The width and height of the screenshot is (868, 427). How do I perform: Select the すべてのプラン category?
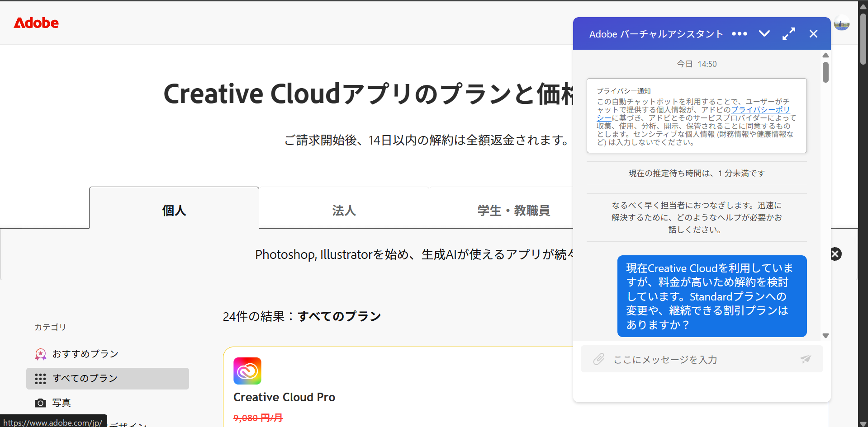click(108, 379)
